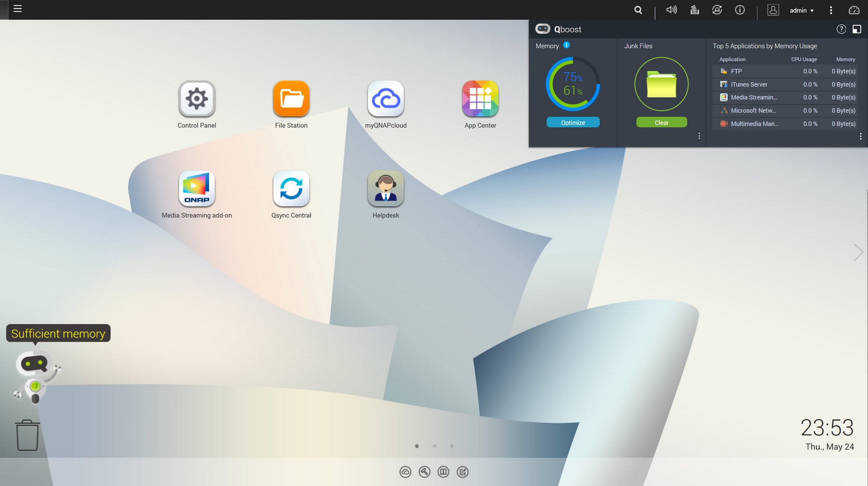This screenshot has width=868, height=486.
Task: Click the Memory column header in table
Action: (x=845, y=59)
